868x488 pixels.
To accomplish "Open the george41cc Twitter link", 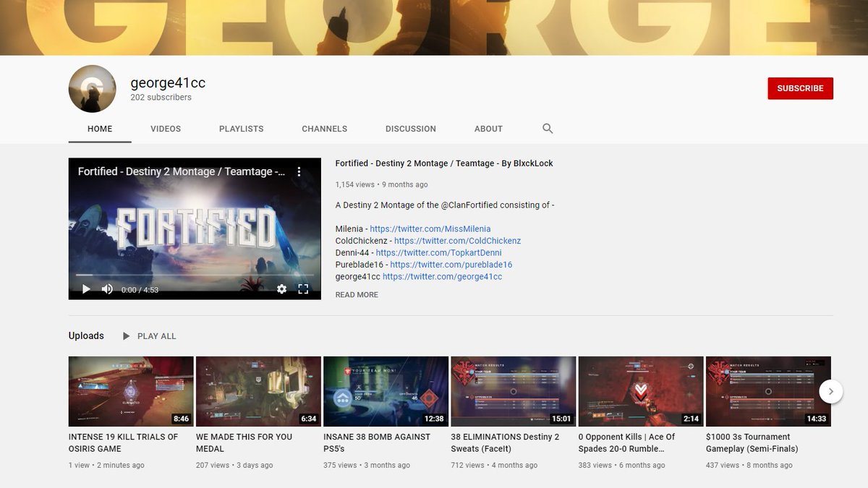I will 443,277.
